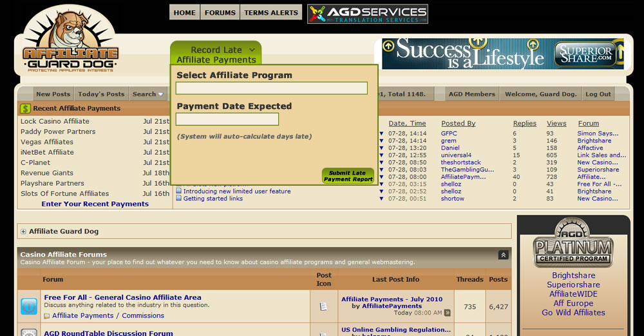Click the post icon beside Introducing new limited user feature
Viewport: 644px width, 336px height.
tap(178, 191)
